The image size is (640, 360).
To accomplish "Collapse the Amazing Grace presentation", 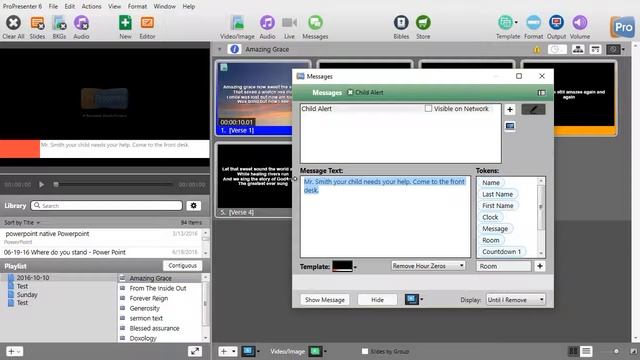I will (220, 49).
